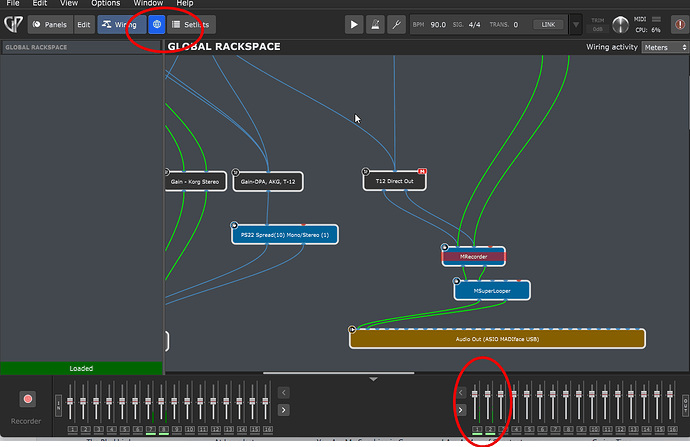Toggle output channel 8 number button
Image resolution: width=690 pixels, height=447 pixels.
(x=568, y=429)
